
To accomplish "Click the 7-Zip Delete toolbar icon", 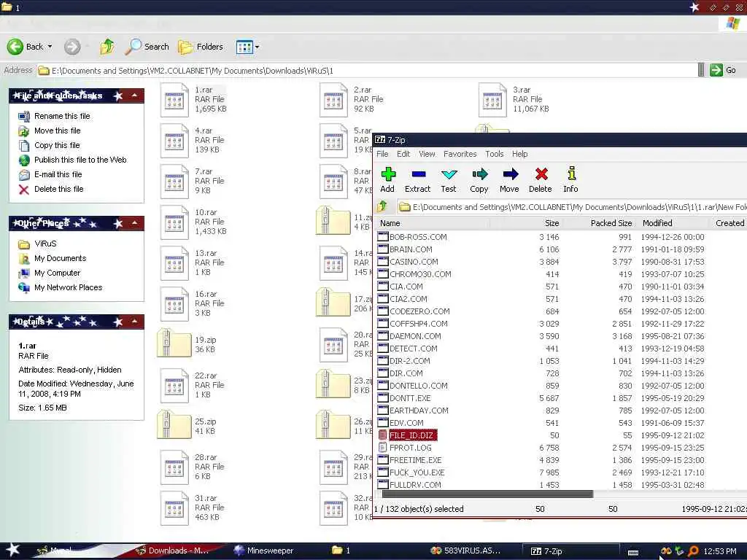I will click(541, 174).
